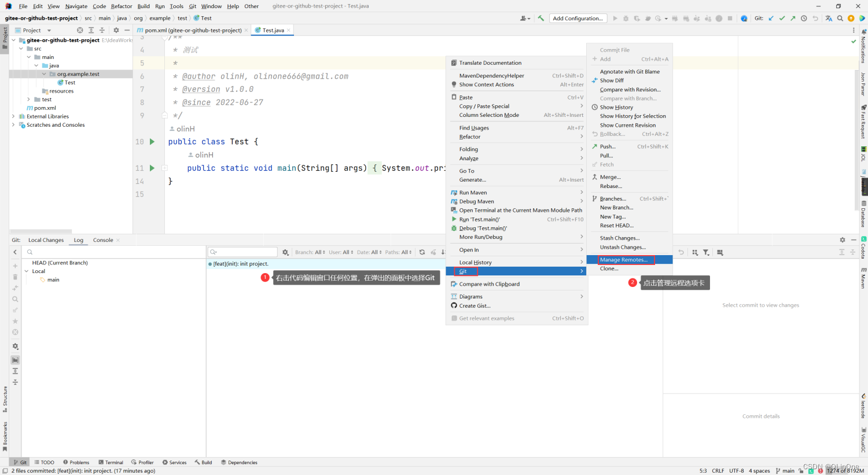Click commit log search field
The width and height of the screenshot is (868, 475).
[x=243, y=252]
